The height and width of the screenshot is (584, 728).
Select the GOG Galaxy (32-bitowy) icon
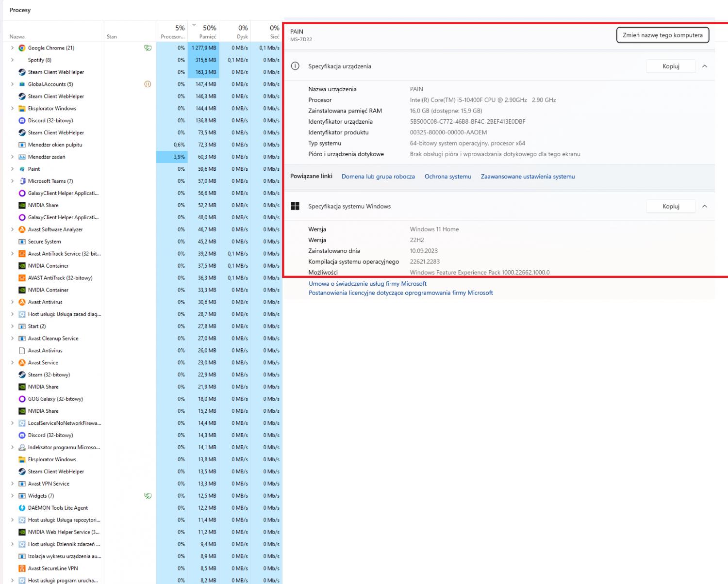point(22,399)
